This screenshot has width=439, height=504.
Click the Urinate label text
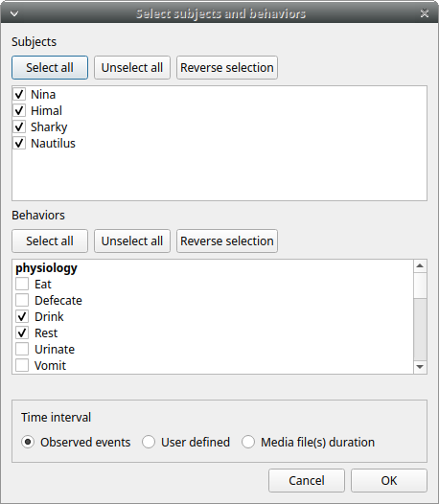pyautogui.click(x=55, y=349)
